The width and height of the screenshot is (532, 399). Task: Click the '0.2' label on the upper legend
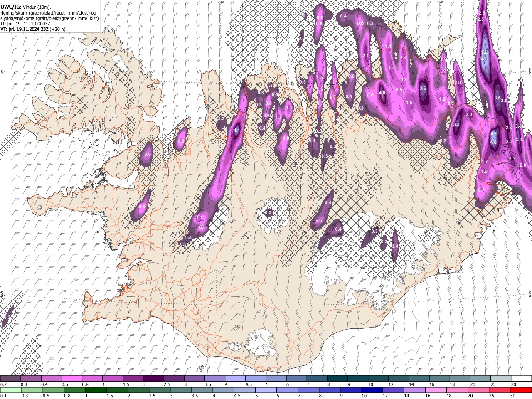[x=3, y=384]
